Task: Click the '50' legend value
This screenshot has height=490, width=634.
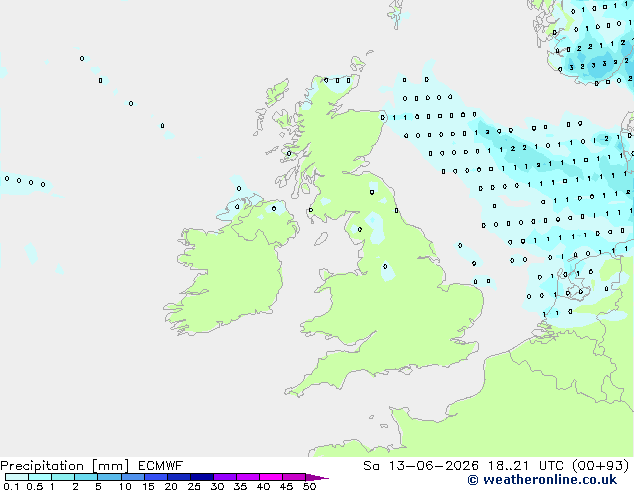Action: click(309, 486)
